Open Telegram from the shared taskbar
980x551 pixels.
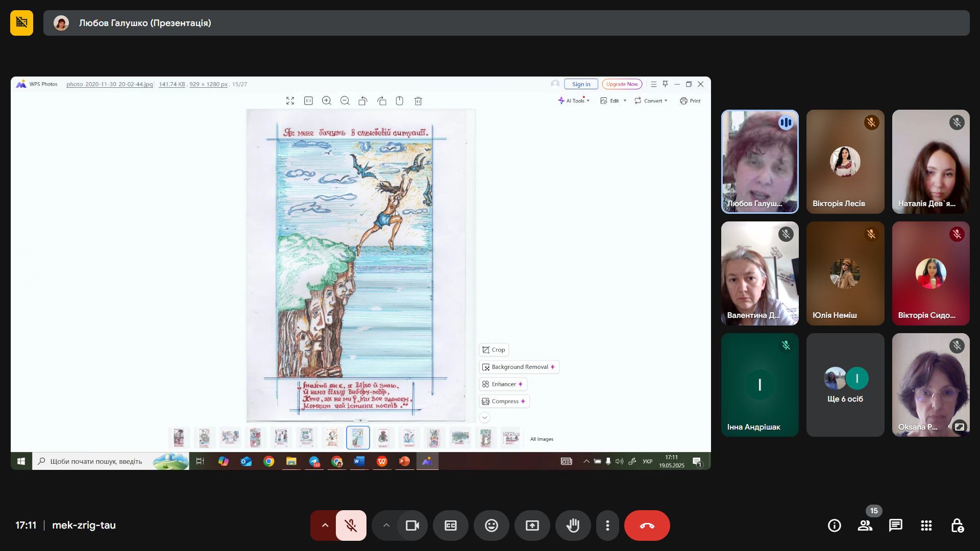314,461
